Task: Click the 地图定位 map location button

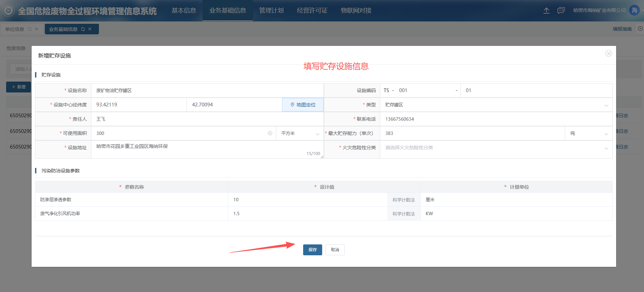Action: tap(302, 105)
